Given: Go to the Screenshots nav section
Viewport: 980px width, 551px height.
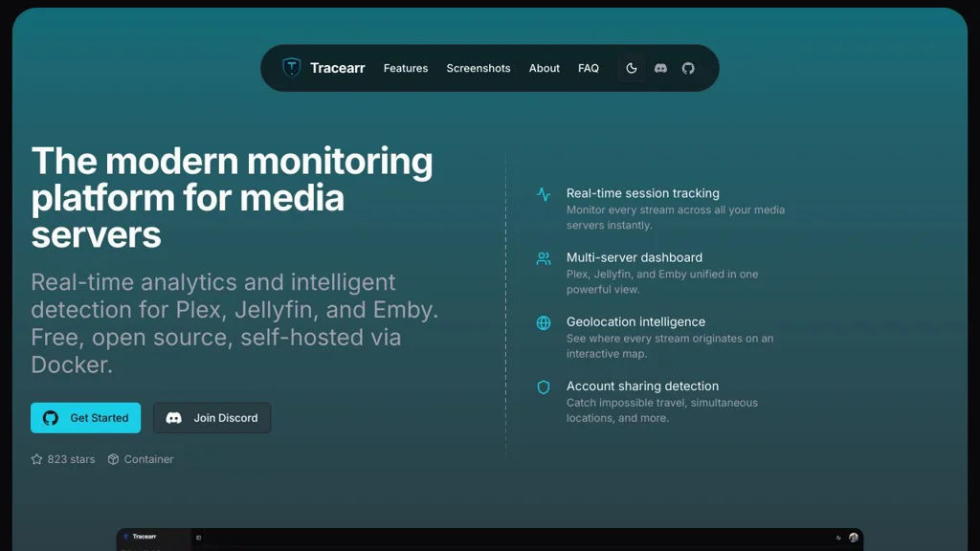Looking at the screenshot, I should tap(479, 68).
